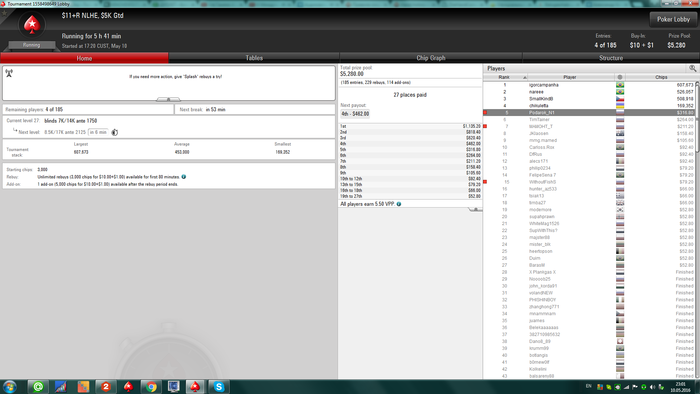Screen dimensions: 700x394
Task: Select player alecs171 row
Action: click(589, 161)
